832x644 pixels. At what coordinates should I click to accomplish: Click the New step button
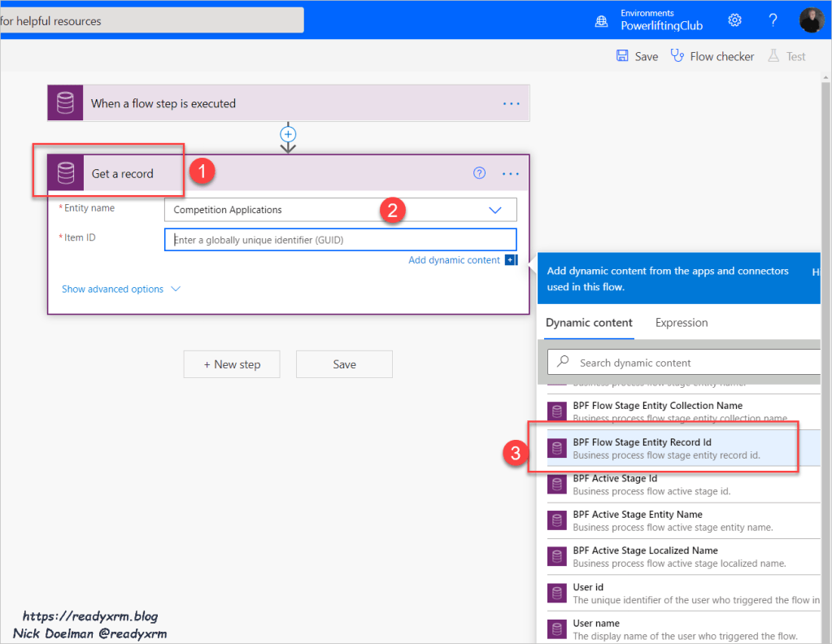tap(232, 364)
